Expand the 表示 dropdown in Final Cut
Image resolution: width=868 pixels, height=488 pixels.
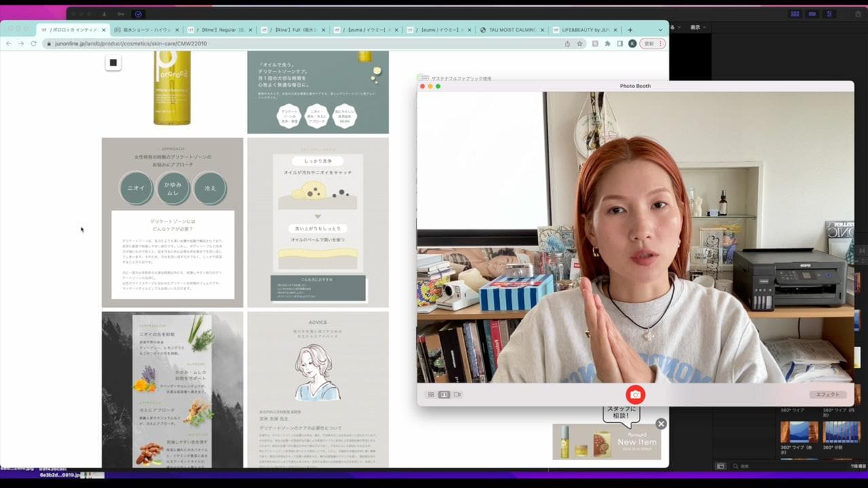[698, 27]
